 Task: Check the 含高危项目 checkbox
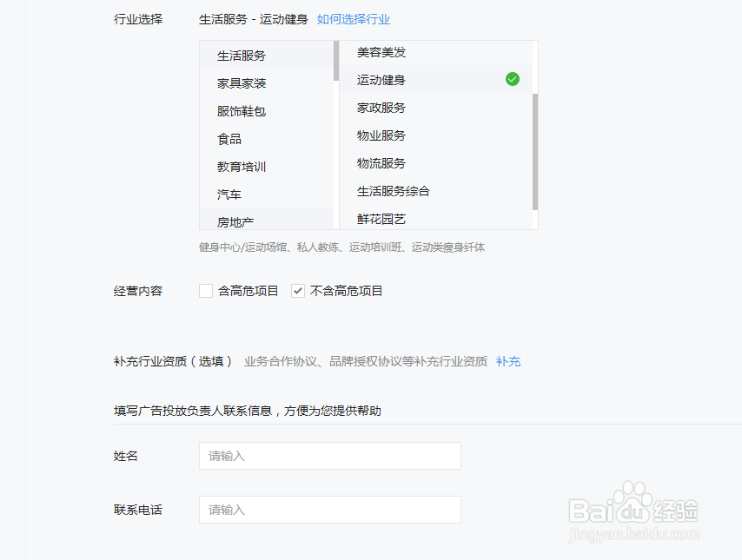(206, 291)
